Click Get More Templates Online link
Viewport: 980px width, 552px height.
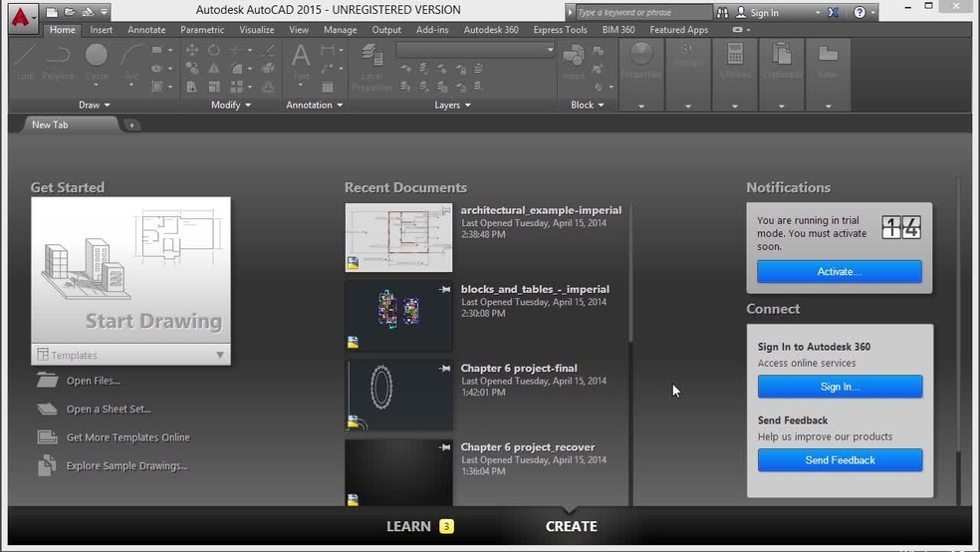pos(128,437)
